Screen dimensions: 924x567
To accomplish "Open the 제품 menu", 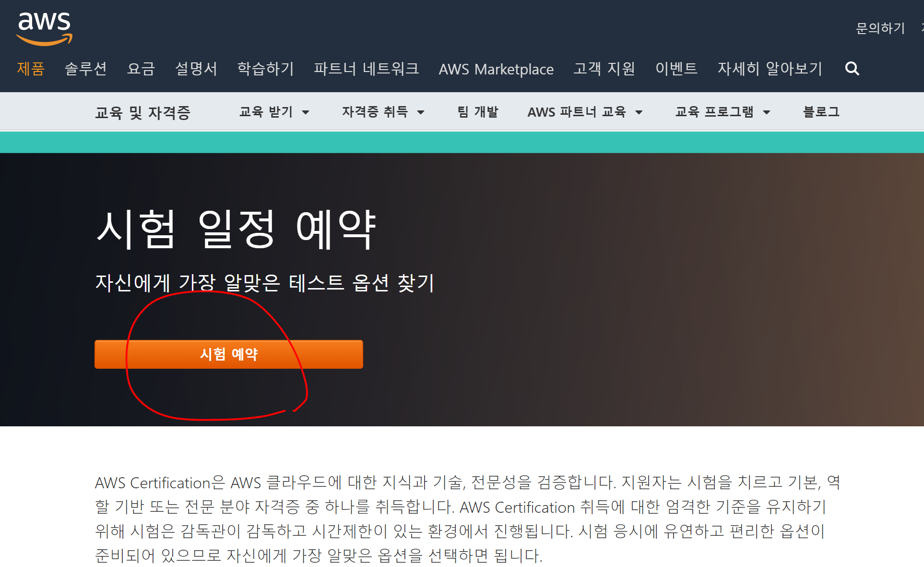I will click(x=31, y=69).
